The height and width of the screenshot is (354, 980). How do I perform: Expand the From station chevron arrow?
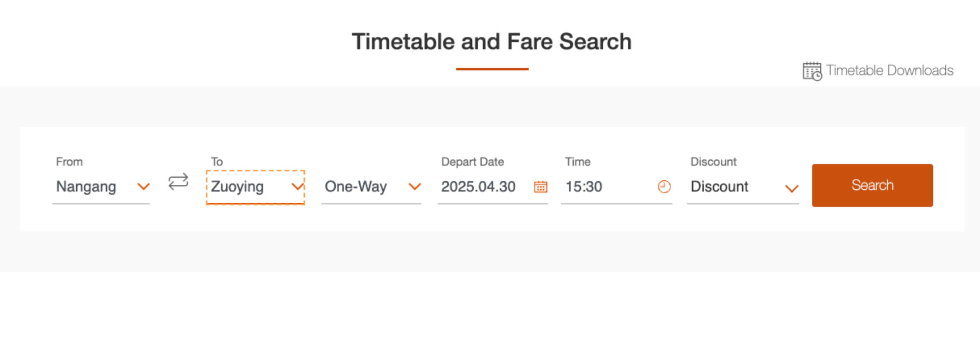pyautogui.click(x=143, y=187)
